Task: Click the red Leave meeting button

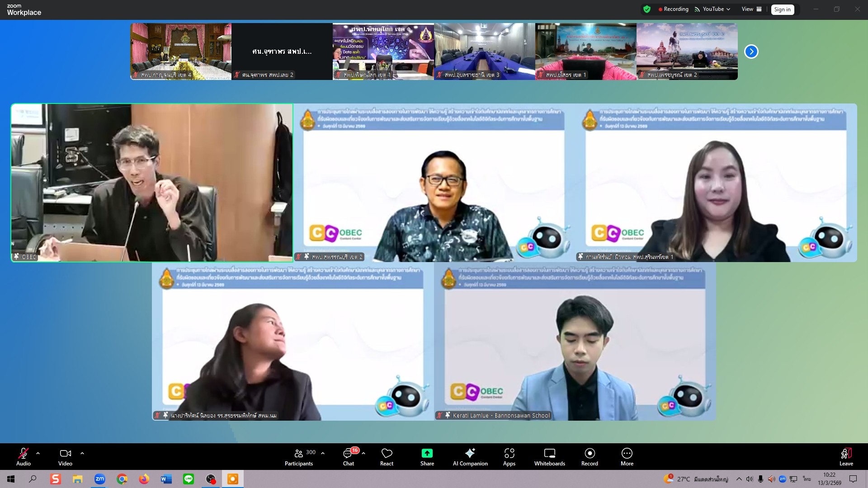Action: coord(846,456)
